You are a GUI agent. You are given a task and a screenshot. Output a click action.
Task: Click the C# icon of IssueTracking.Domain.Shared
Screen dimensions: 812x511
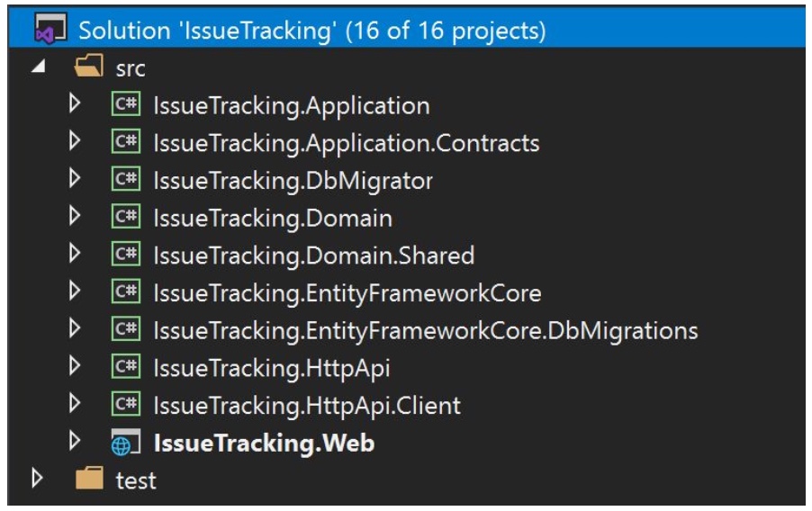(x=126, y=255)
